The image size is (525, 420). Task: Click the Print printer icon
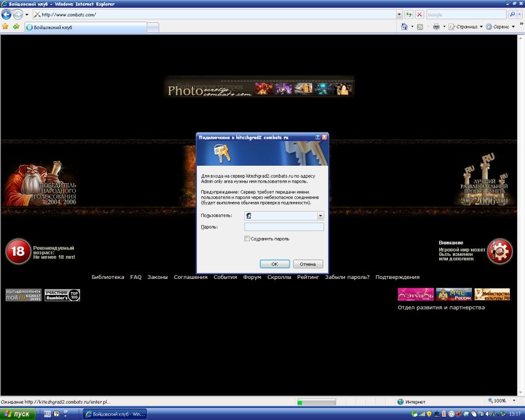click(436, 27)
